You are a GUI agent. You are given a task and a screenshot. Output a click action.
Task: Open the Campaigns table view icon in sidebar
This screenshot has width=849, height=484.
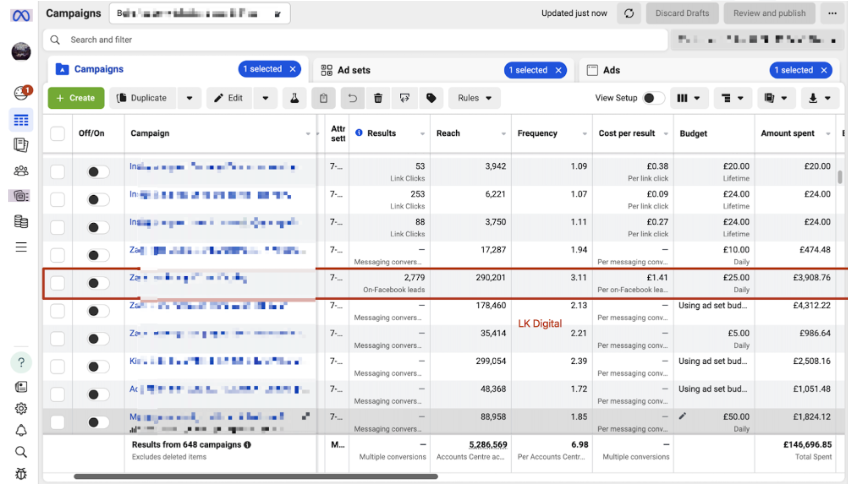click(x=21, y=120)
